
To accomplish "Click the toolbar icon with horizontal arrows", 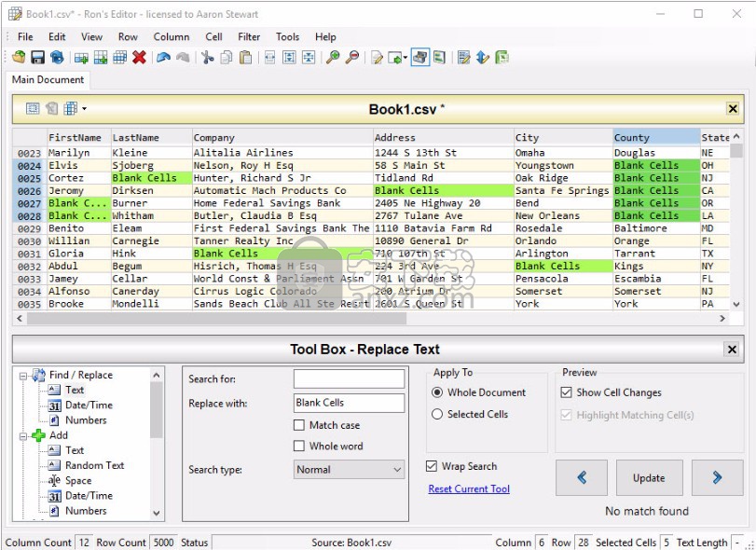I will point(270,58).
